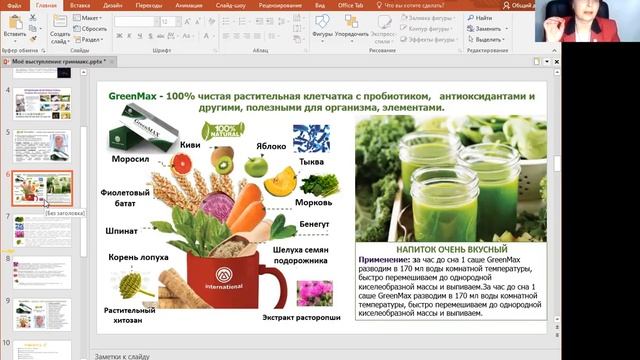This screenshot has width=640, height=360.
Task: Click the slide panel scroll up arrow
Action: click(84, 72)
